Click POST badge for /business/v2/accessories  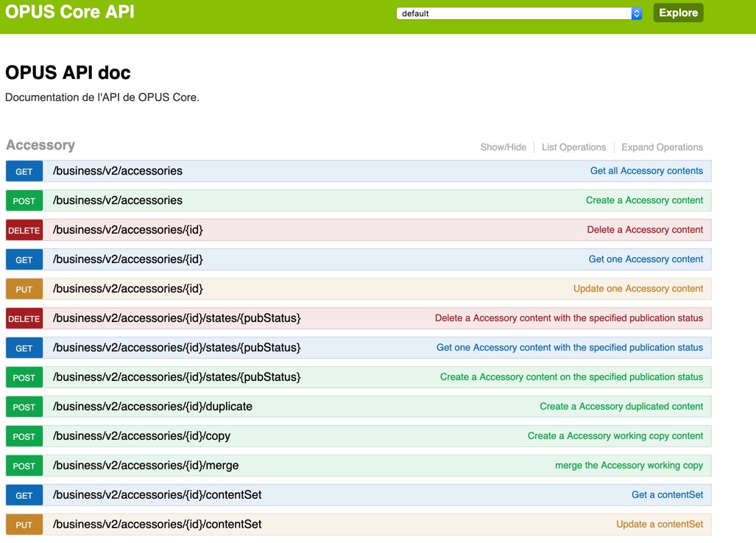pyautogui.click(x=24, y=200)
